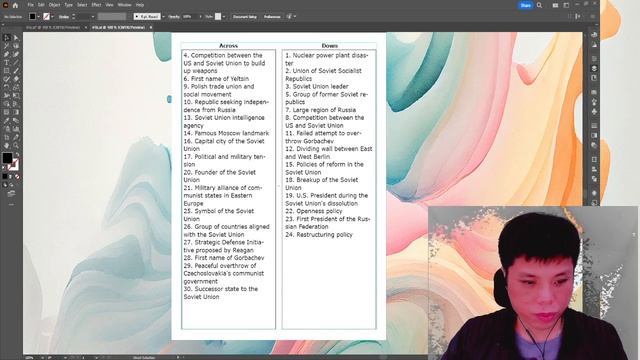
Task: Open the workspace switcher
Action: [x=566, y=5]
